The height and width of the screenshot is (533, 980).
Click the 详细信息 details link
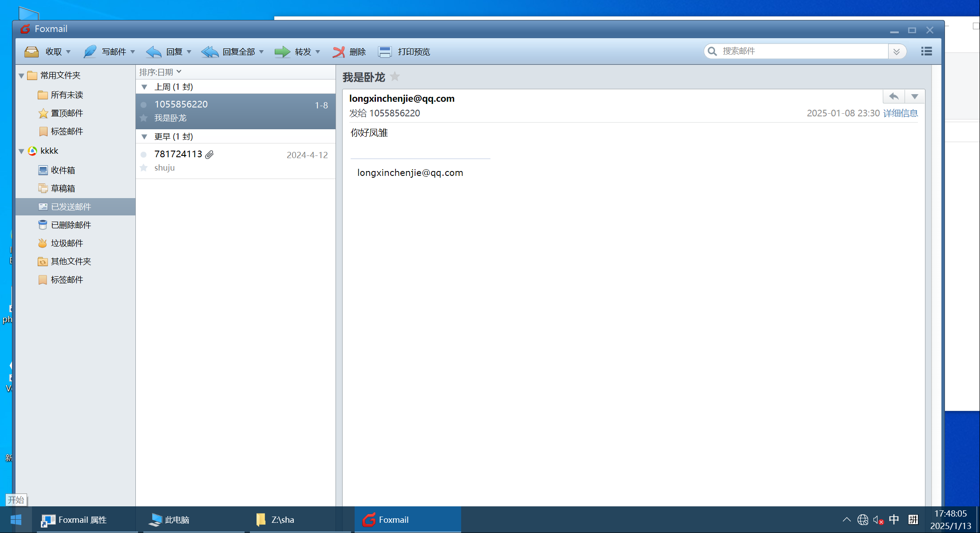pyautogui.click(x=900, y=113)
